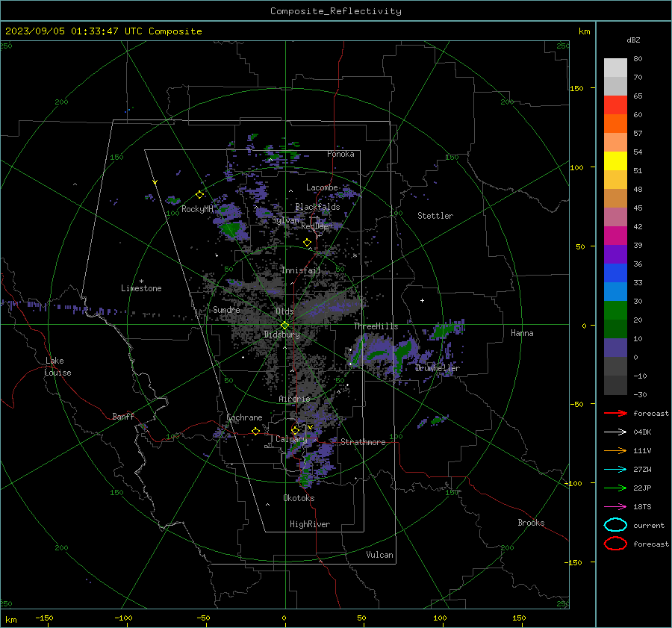Screen dimensions: 672x628
Task: Click the 27ZW legend text
Action: coord(642,470)
